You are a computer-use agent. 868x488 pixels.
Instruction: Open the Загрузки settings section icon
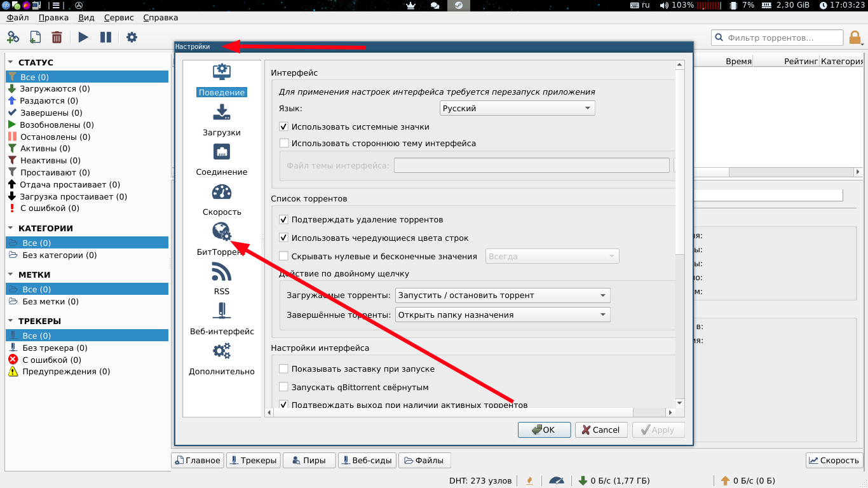(222, 112)
